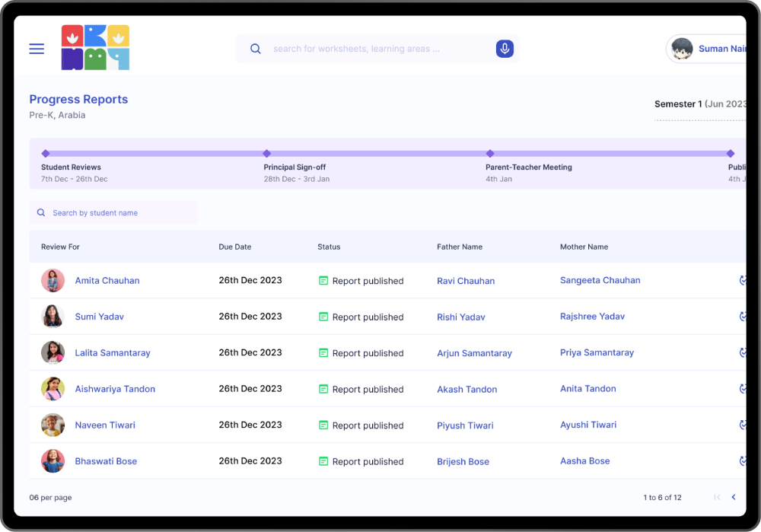This screenshot has width=761, height=532.
Task: Go to the previous page arrow
Action: tap(734, 498)
